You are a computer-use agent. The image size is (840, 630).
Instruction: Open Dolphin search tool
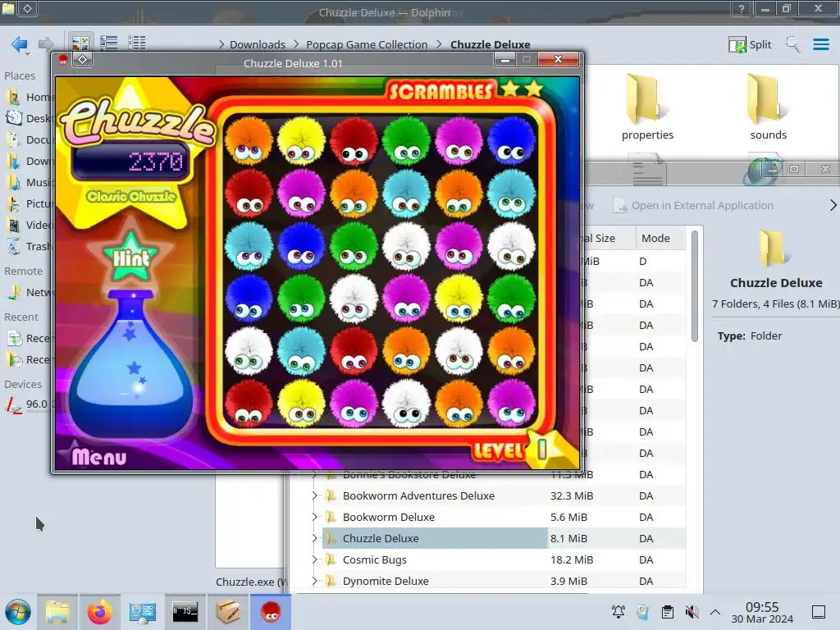click(792, 44)
